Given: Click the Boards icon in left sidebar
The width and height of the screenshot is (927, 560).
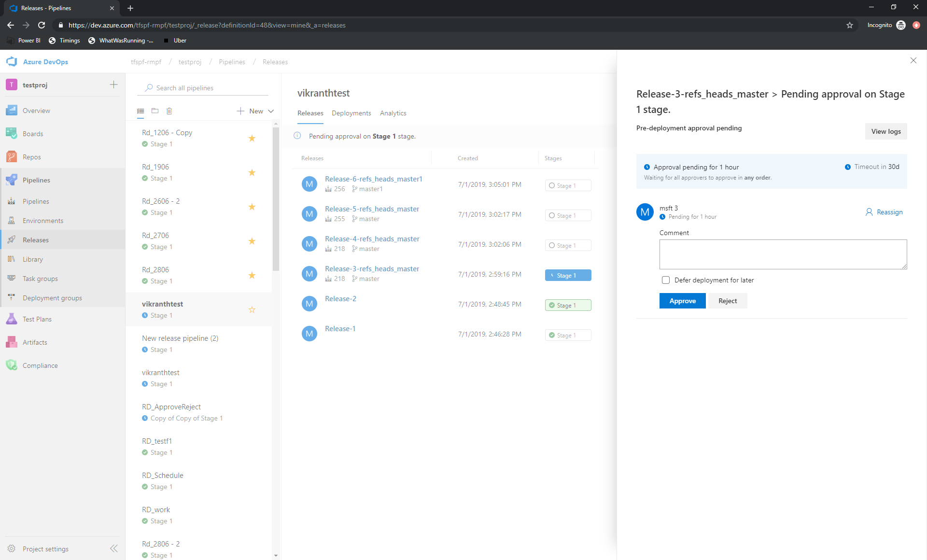Looking at the screenshot, I should [x=12, y=133].
